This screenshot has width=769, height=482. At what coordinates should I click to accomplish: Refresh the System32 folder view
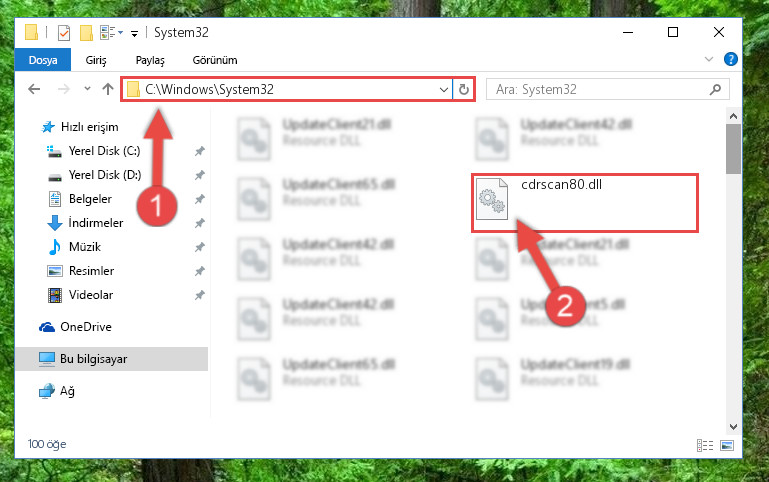point(463,89)
